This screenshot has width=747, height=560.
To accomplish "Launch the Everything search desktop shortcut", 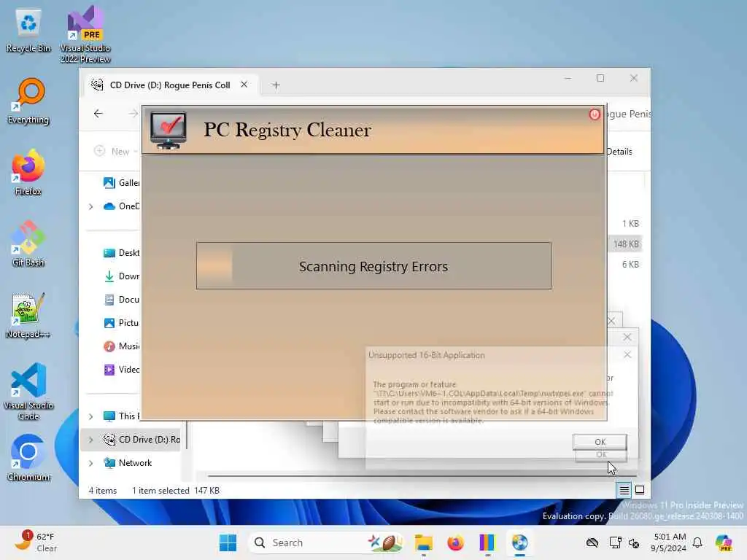I will pyautogui.click(x=28, y=101).
